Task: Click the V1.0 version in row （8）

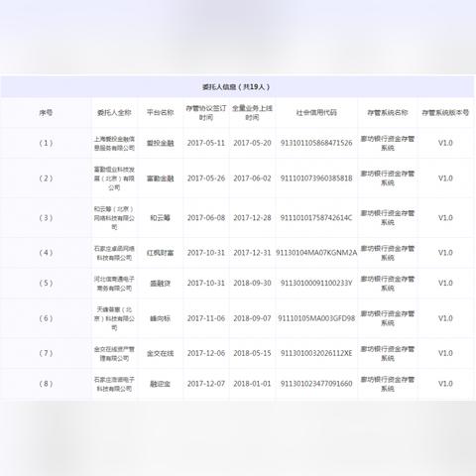Action: coord(445,384)
